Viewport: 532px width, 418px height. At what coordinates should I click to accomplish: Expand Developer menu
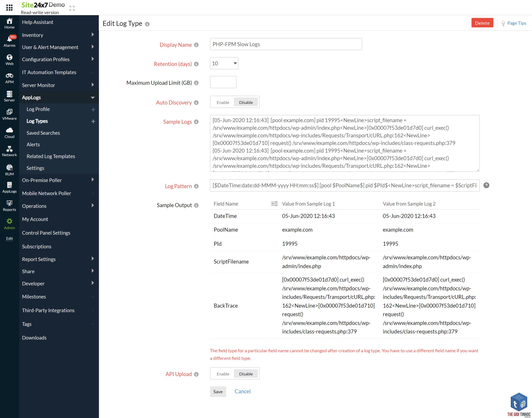(x=93, y=283)
